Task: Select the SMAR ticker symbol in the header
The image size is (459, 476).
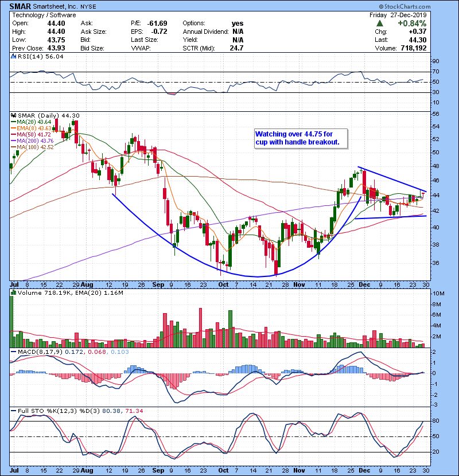Action: (20, 6)
